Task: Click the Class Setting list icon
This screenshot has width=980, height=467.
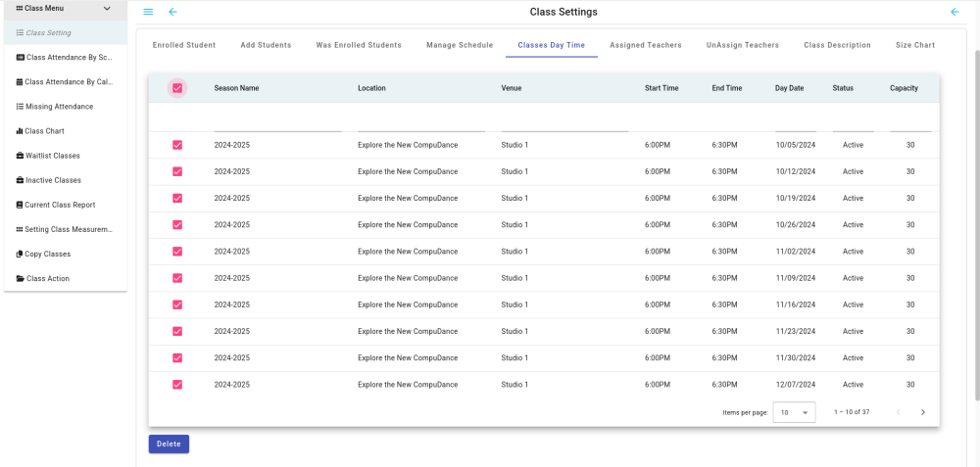Action: coord(20,32)
